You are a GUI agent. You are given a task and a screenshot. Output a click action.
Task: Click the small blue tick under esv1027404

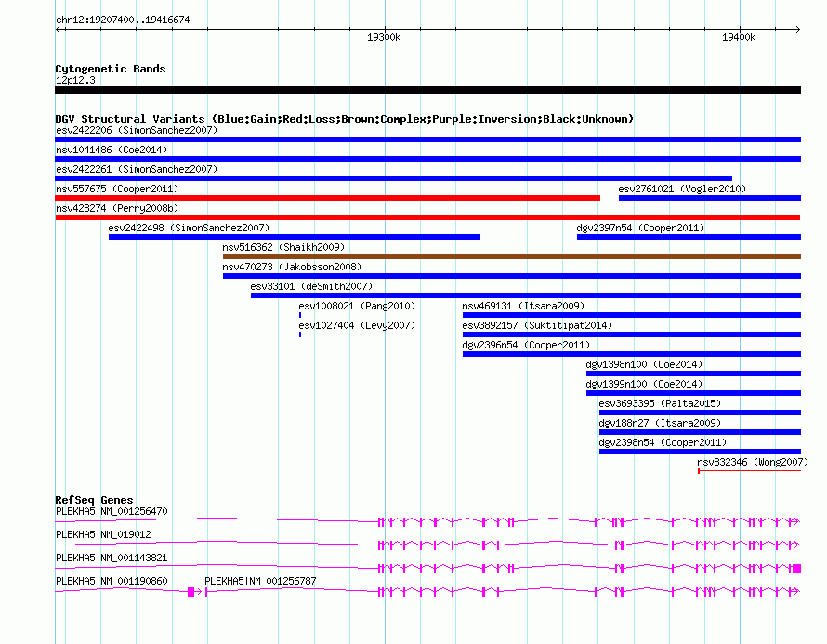[300, 335]
